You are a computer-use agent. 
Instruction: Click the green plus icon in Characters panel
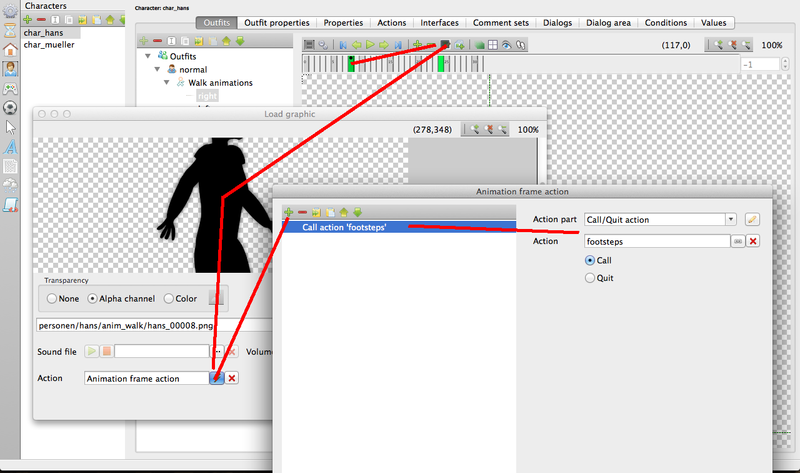pos(29,19)
